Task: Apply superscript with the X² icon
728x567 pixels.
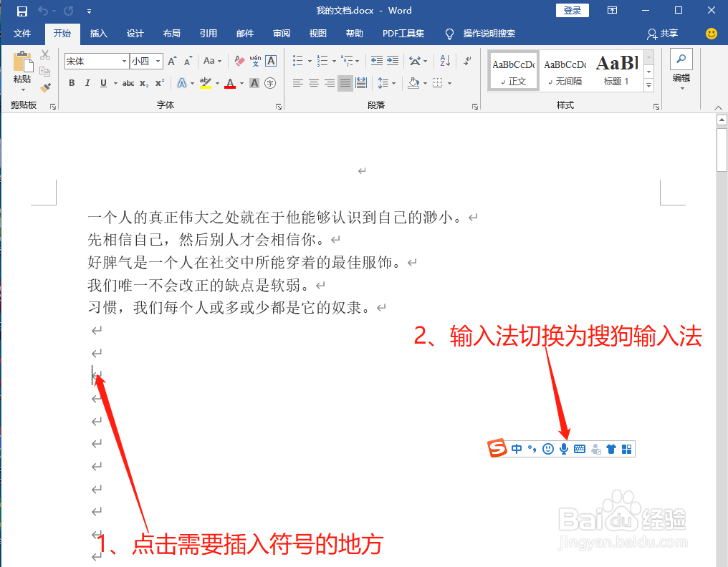Action: click(x=159, y=83)
